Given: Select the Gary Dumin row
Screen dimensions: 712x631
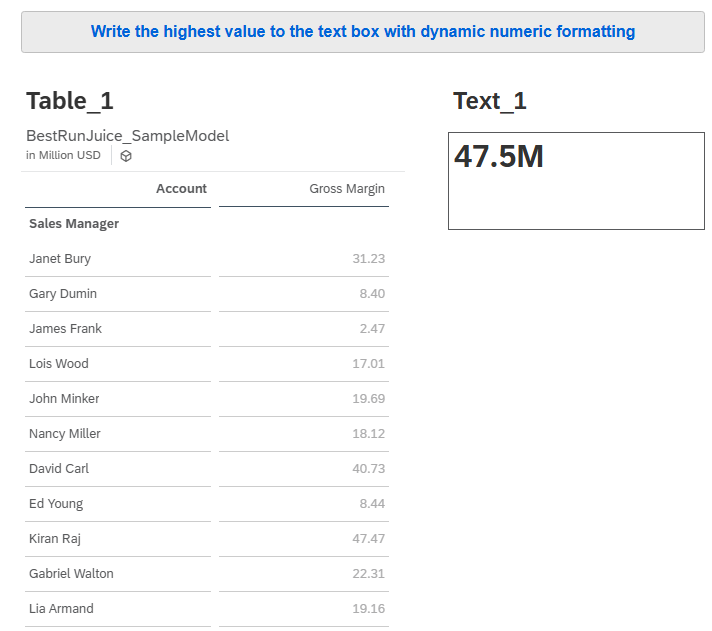Looking at the screenshot, I should click(x=63, y=294).
